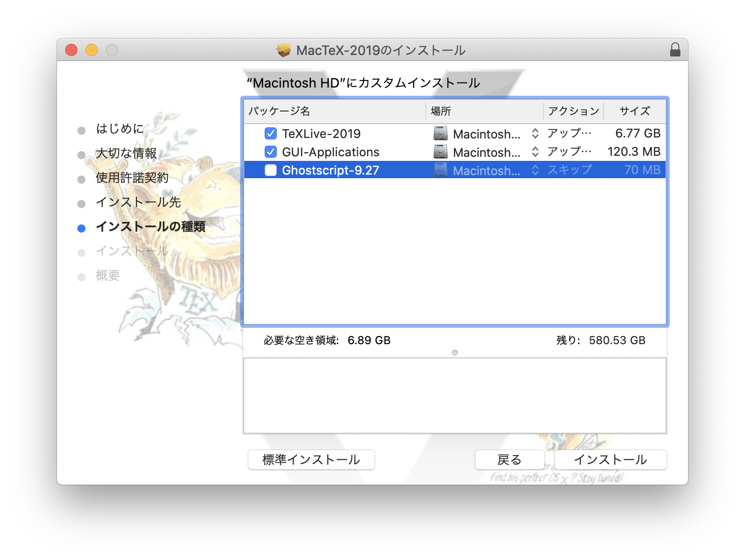Viewport: 745px width, 560px height.
Task: Click the 580.53 GB remaining value
Action: pyautogui.click(x=617, y=340)
